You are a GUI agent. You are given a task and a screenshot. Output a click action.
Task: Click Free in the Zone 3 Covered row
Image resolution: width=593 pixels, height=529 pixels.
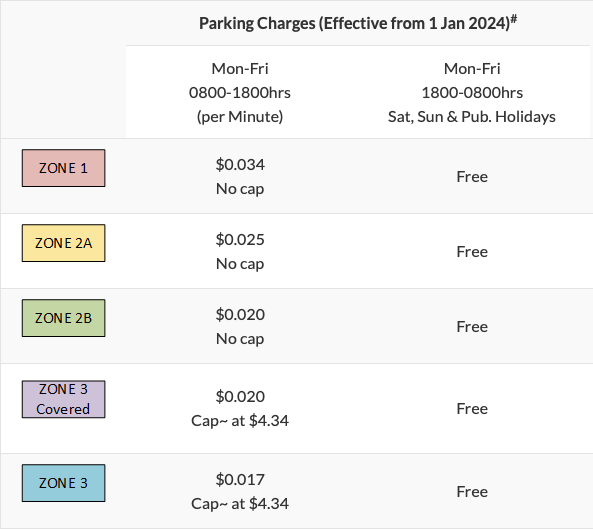point(472,408)
